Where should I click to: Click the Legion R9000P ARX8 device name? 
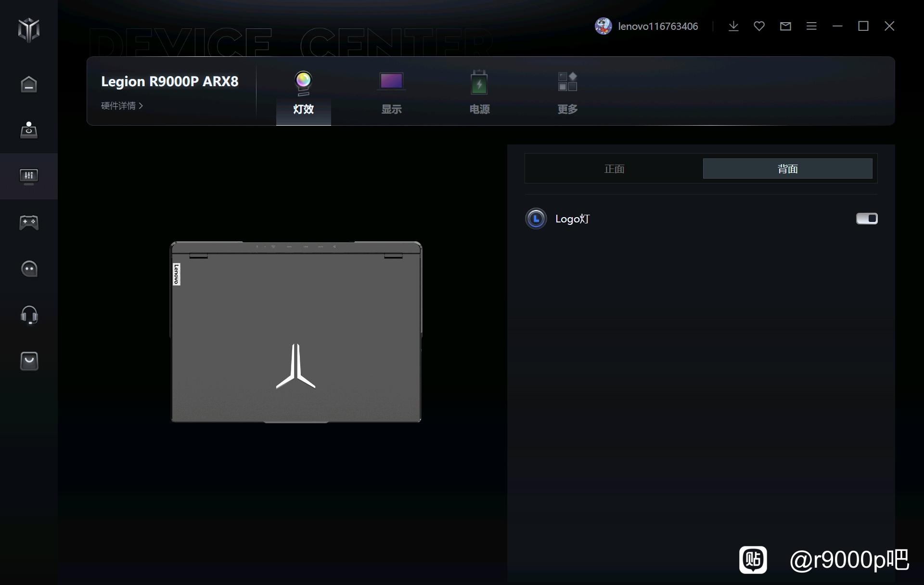pyautogui.click(x=169, y=81)
